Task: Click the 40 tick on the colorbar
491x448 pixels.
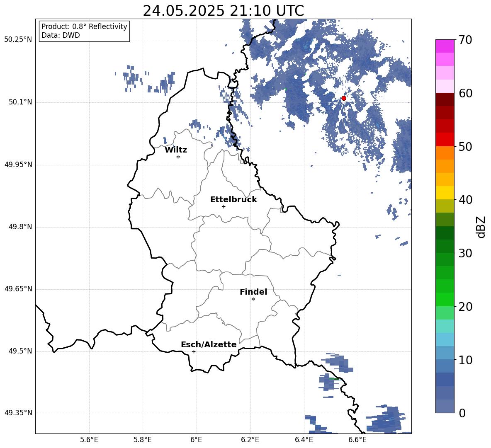Action: point(465,200)
